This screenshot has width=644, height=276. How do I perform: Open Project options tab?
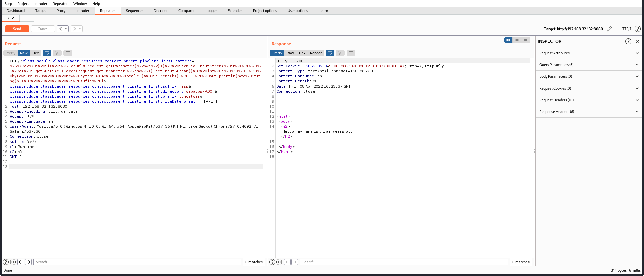point(265,11)
